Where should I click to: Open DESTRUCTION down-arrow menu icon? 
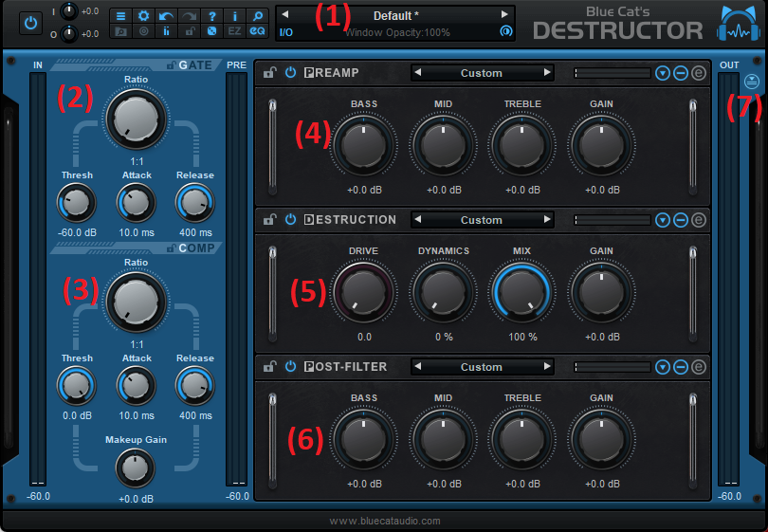click(x=663, y=220)
